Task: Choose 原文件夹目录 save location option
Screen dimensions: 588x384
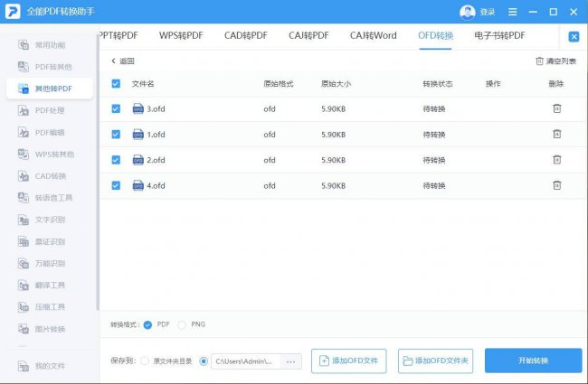Action: (145, 361)
